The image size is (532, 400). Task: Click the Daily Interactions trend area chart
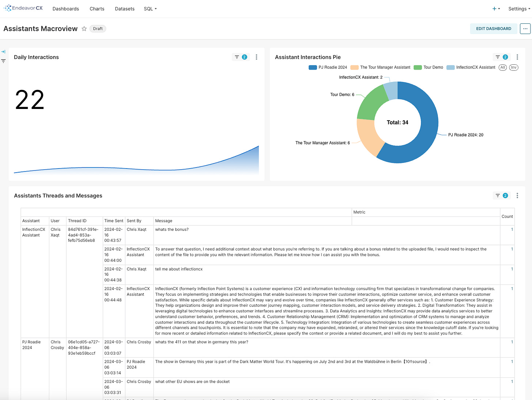(x=136, y=161)
